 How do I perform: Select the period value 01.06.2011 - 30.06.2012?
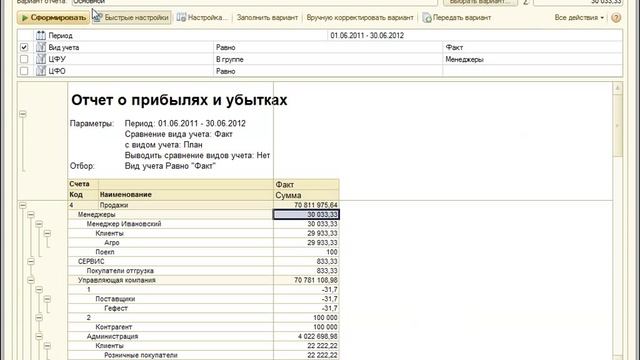pos(367,36)
